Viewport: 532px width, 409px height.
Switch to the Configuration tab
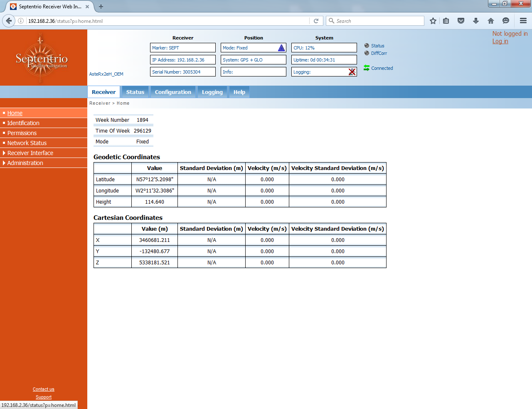173,92
